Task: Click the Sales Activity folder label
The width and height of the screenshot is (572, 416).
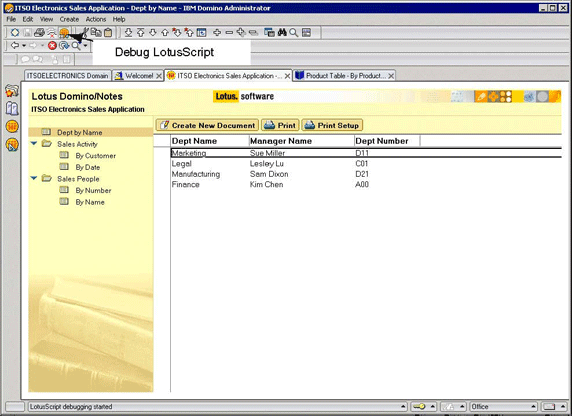Action: click(x=77, y=144)
